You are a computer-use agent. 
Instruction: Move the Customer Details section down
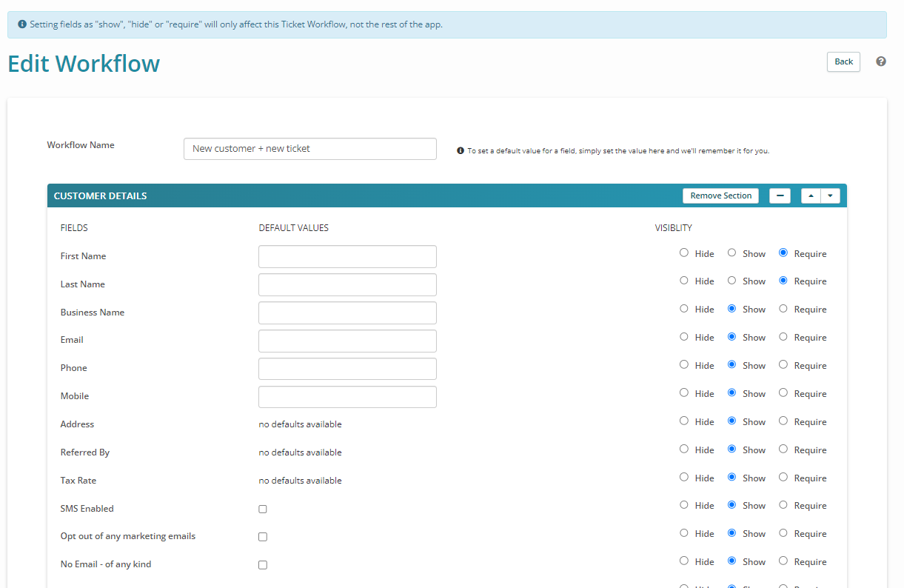coord(830,196)
